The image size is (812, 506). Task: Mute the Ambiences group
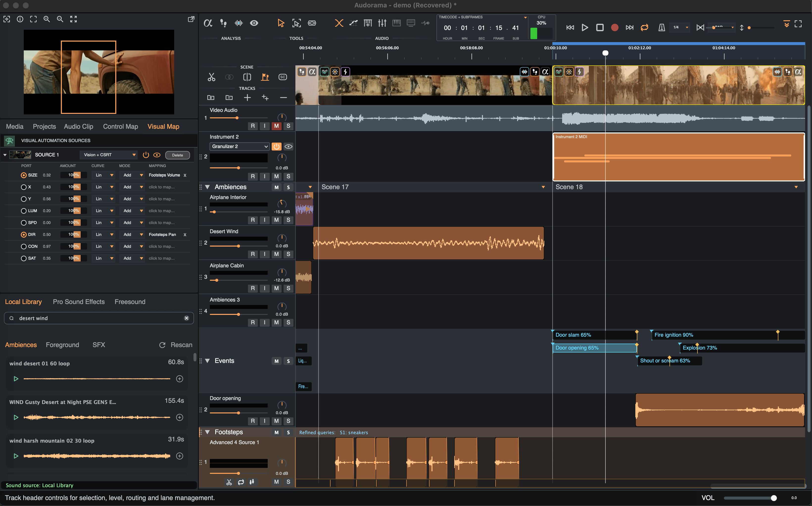pyautogui.click(x=276, y=187)
